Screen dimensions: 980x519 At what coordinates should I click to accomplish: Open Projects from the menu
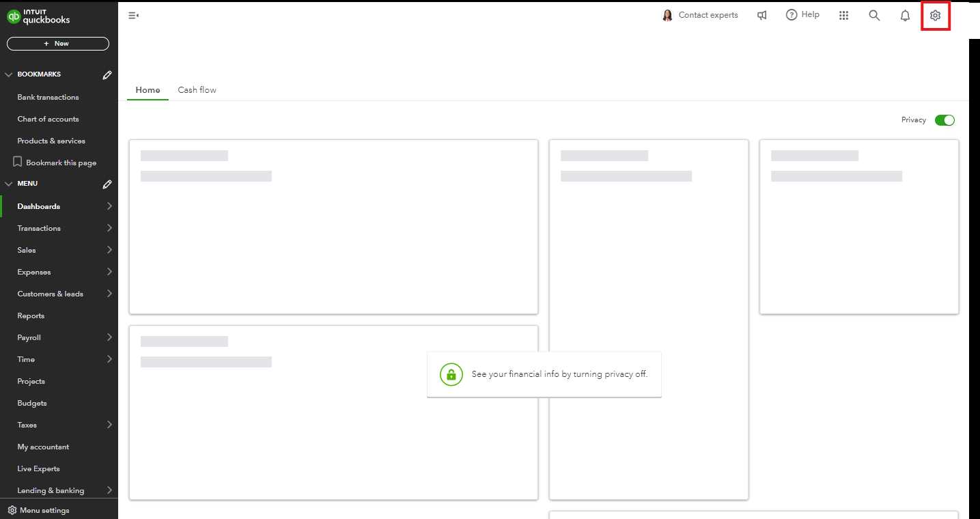31,381
